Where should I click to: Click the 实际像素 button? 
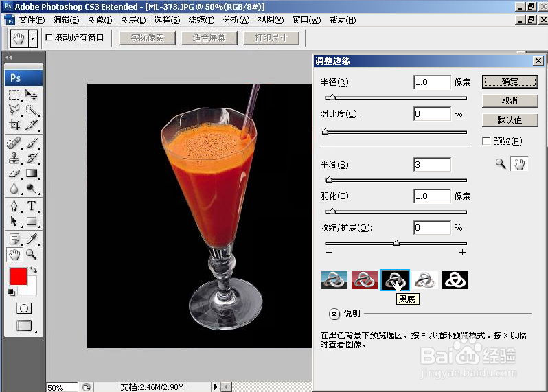[147, 38]
